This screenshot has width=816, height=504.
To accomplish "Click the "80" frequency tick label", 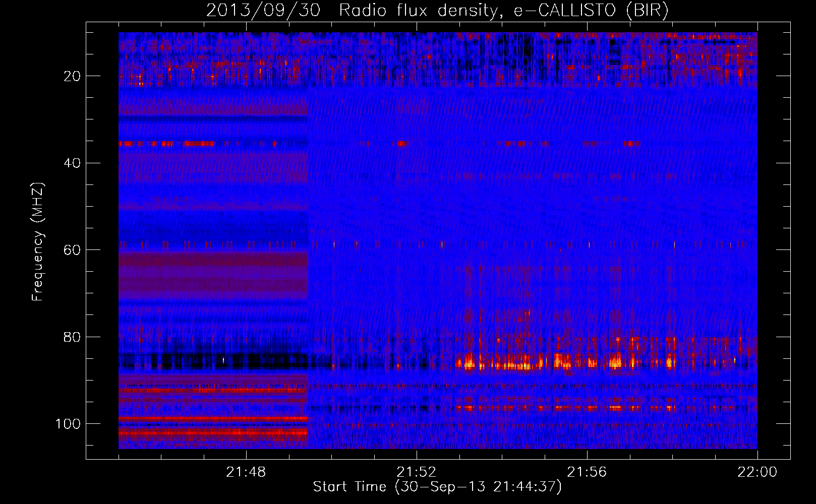I will [x=72, y=337].
